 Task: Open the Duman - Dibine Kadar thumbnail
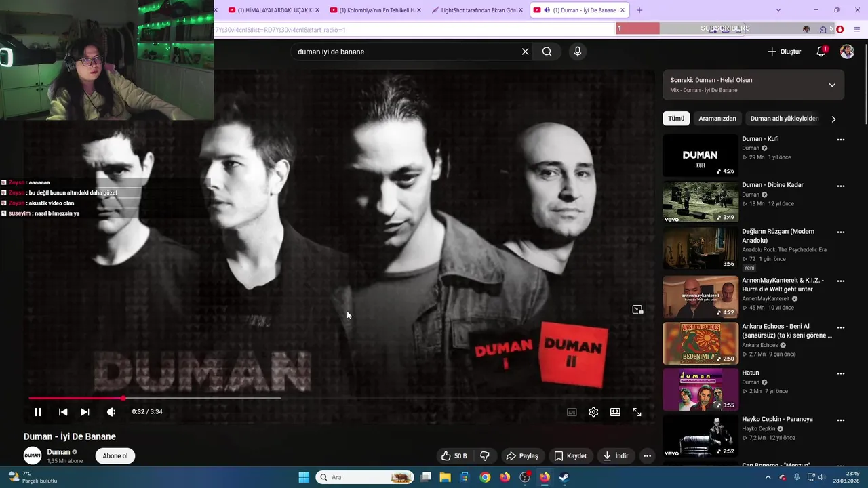(700, 201)
